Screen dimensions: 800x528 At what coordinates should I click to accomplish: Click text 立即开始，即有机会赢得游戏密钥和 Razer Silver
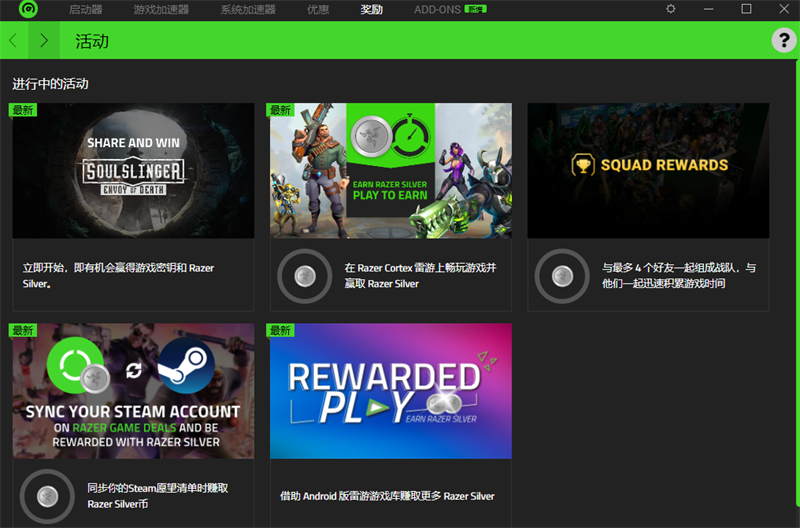[118, 275]
